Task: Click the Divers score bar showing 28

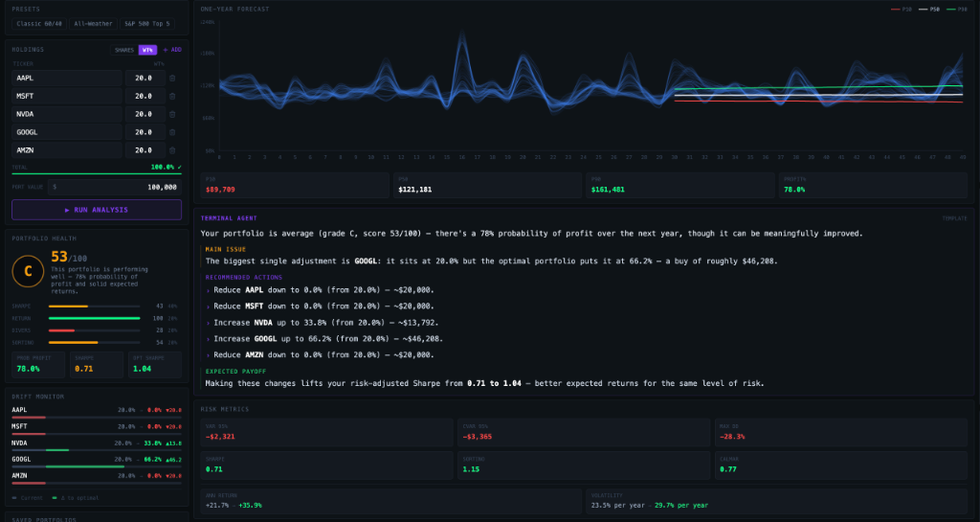Action: (x=95, y=330)
